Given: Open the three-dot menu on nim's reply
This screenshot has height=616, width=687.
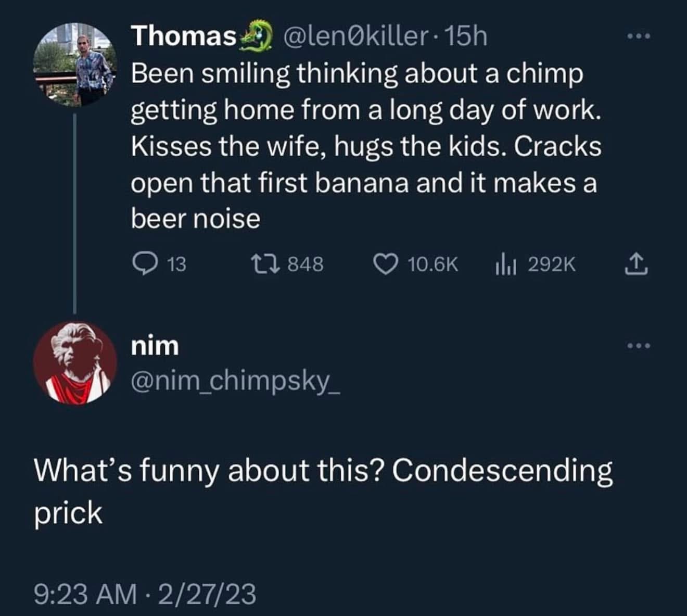Looking at the screenshot, I should tap(638, 345).
